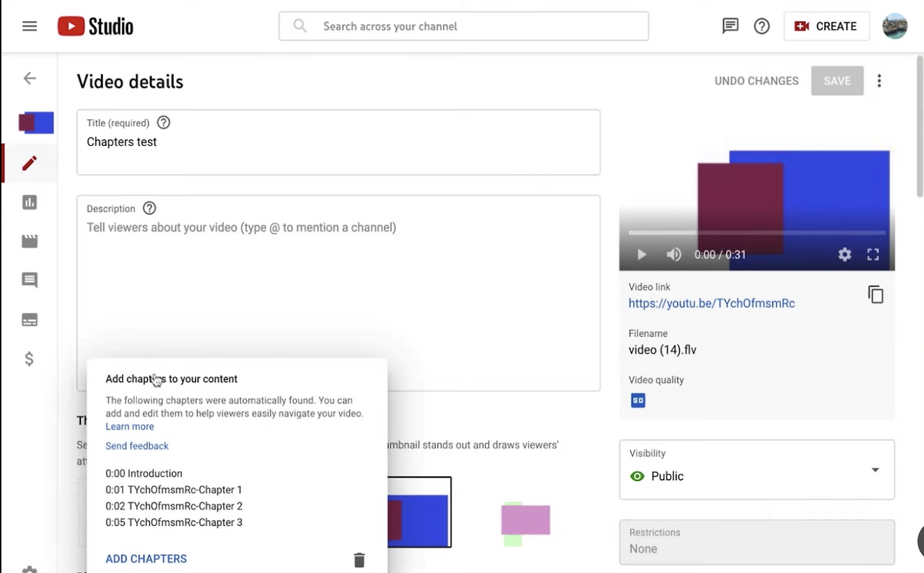Open the Restrictions field
The width and height of the screenshot is (924, 573).
pyautogui.click(x=757, y=542)
